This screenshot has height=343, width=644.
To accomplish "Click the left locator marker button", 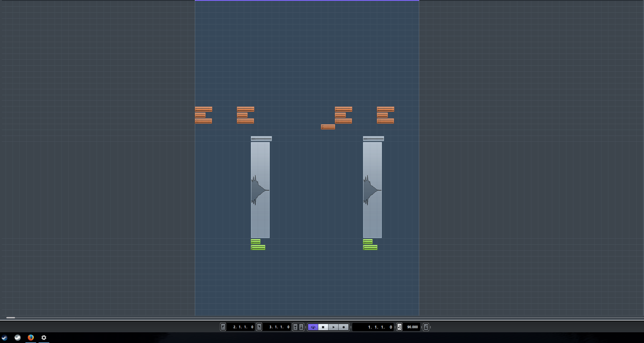I will click(x=223, y=327).
